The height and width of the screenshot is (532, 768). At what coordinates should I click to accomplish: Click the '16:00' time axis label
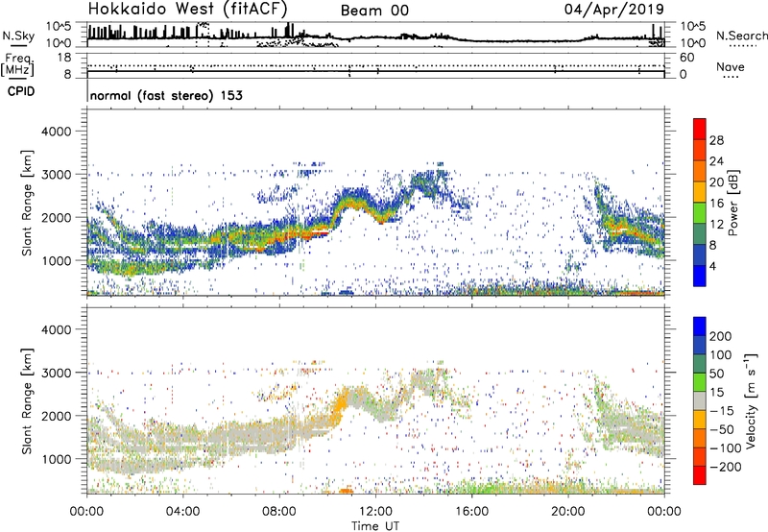[x=471, y=512]
